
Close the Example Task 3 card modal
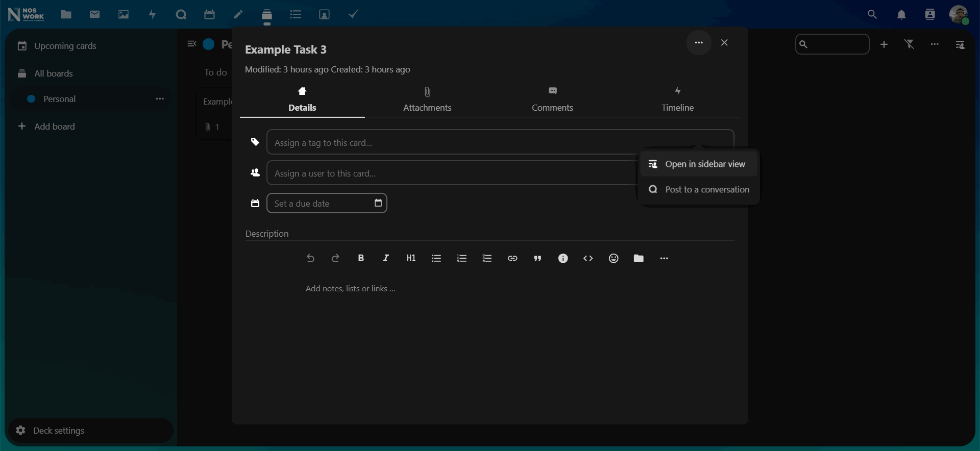coord(724,43)
